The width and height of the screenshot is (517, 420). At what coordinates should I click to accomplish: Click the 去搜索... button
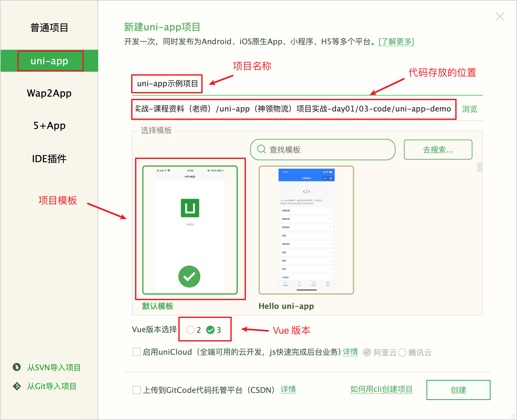438,150
